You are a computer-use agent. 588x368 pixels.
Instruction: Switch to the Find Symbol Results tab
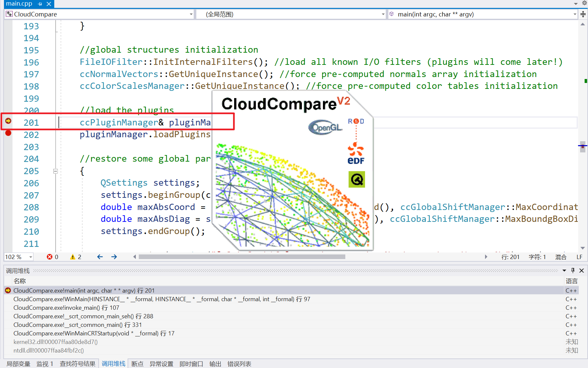[x=78, y=364]
